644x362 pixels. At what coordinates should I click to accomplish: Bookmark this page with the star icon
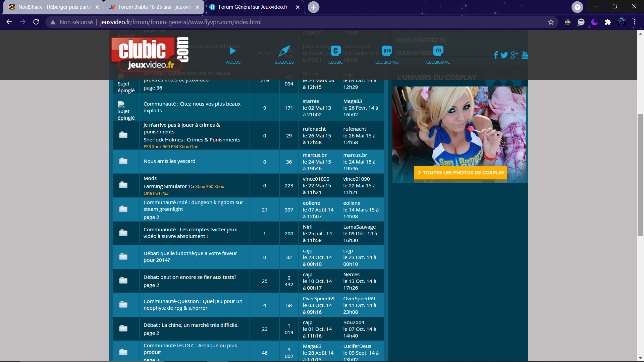[551, 22]
